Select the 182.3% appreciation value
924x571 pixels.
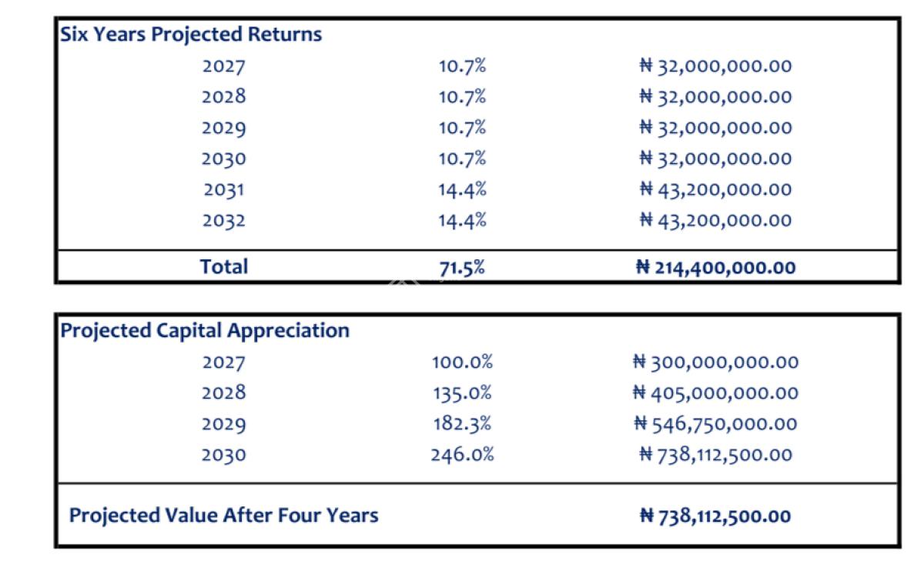coord(462,424)
